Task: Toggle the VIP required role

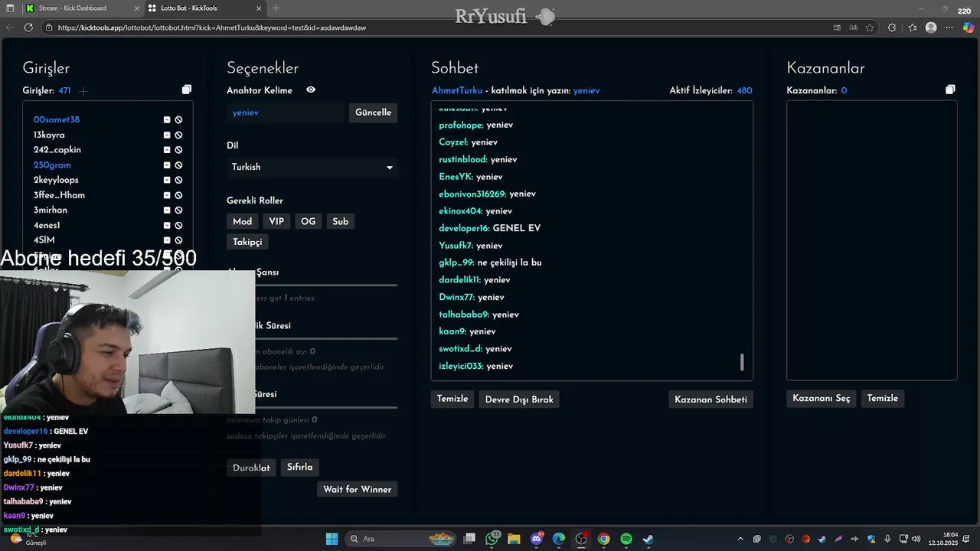Action: coord(276,221)
